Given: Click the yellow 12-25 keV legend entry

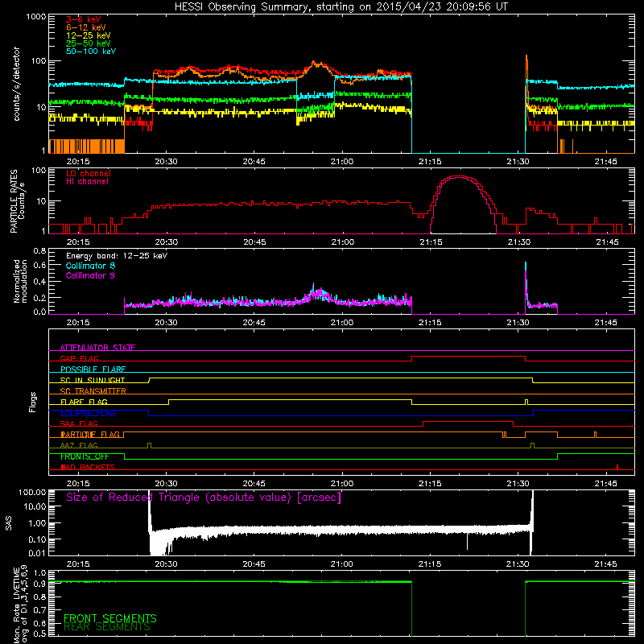Looking at the screenshot, I should click(x=89, y=35).
